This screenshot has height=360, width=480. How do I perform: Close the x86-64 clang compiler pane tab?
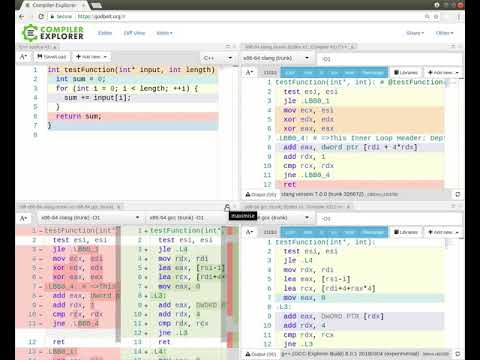[x=353, y=47]
